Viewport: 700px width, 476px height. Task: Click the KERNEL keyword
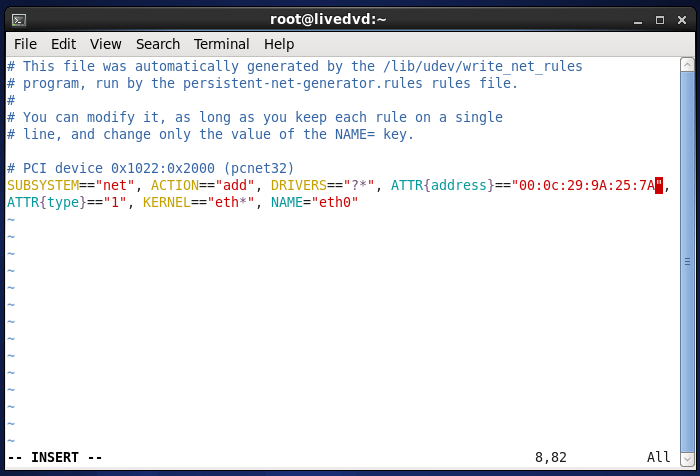click(167, 202)
